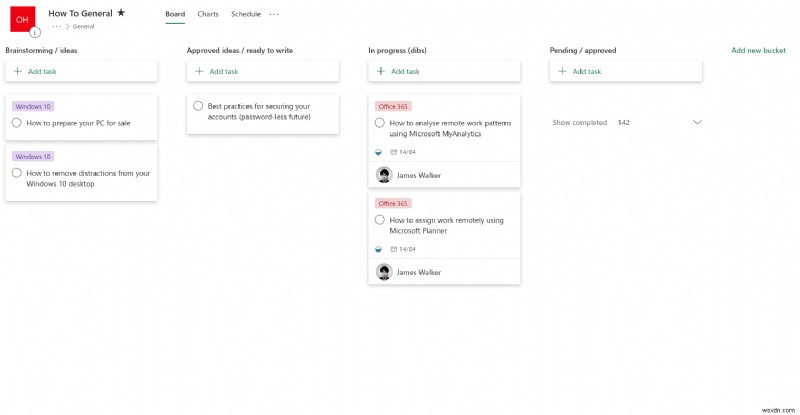
Task: Open the Charts tab
Action: click(208, 14)
